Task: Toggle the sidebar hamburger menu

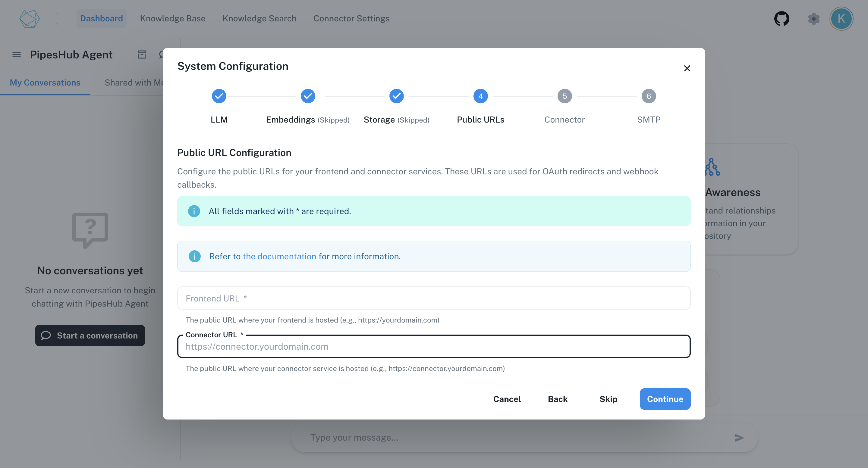Action: (16, 55)
